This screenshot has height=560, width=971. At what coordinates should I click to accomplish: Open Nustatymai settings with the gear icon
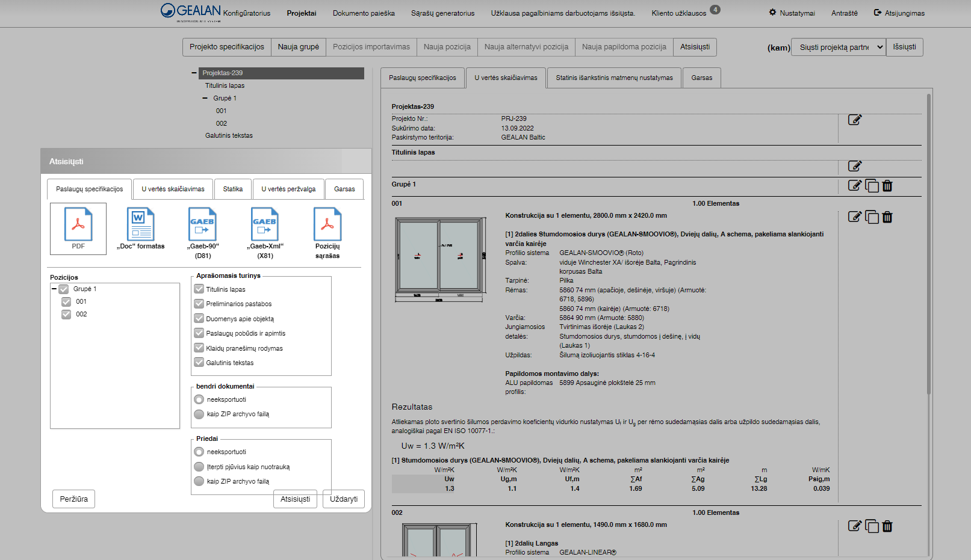click(772, 12)
